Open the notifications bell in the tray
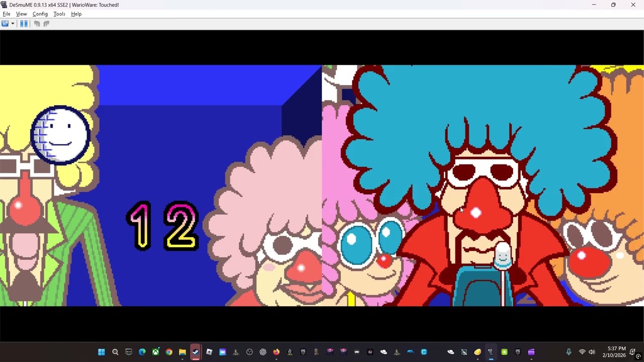The height and width of the screenshot is (362, 644). pyautogui.click(x=633, y=352)
